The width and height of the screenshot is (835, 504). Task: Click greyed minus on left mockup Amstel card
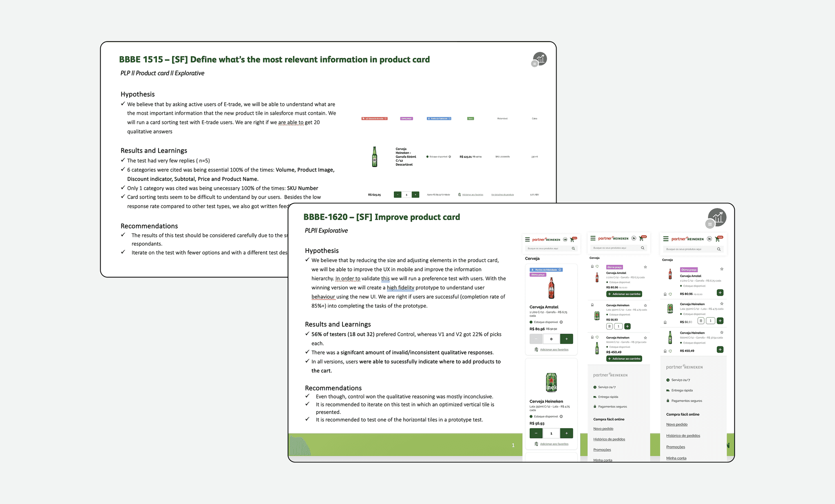[536, 339]
